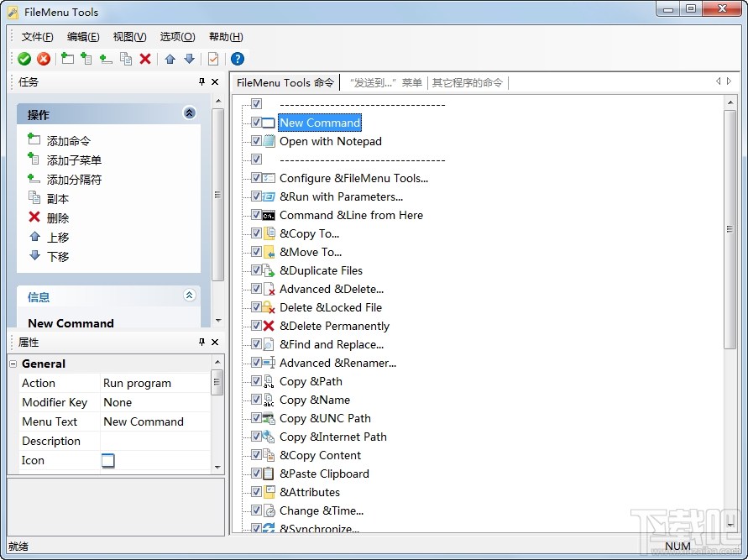Click the Find and Replace icon
The height and width of the screenshot is (560, 748).
(269, 344)
